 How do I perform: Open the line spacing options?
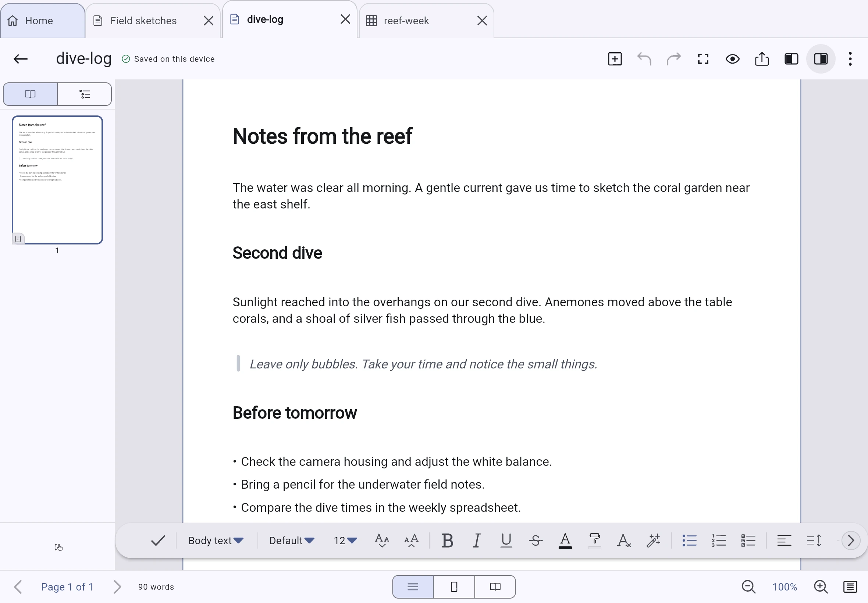814,540
